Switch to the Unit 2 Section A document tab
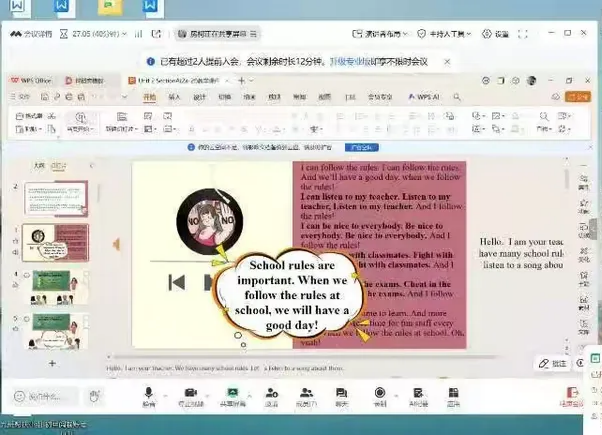602x435 pixels. [x=174, y=81]
